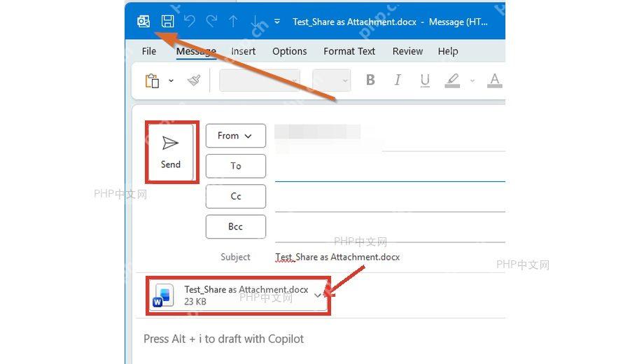Switch to the Insert tab
Screen dimensions: 630x364
[x=243, y=51]
